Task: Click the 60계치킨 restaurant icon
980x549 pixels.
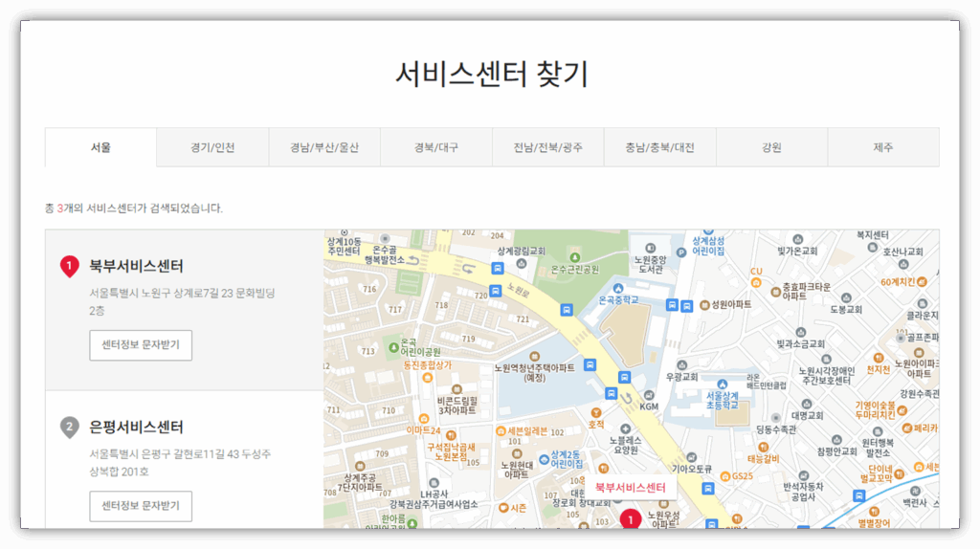Action: coord(922,282)
